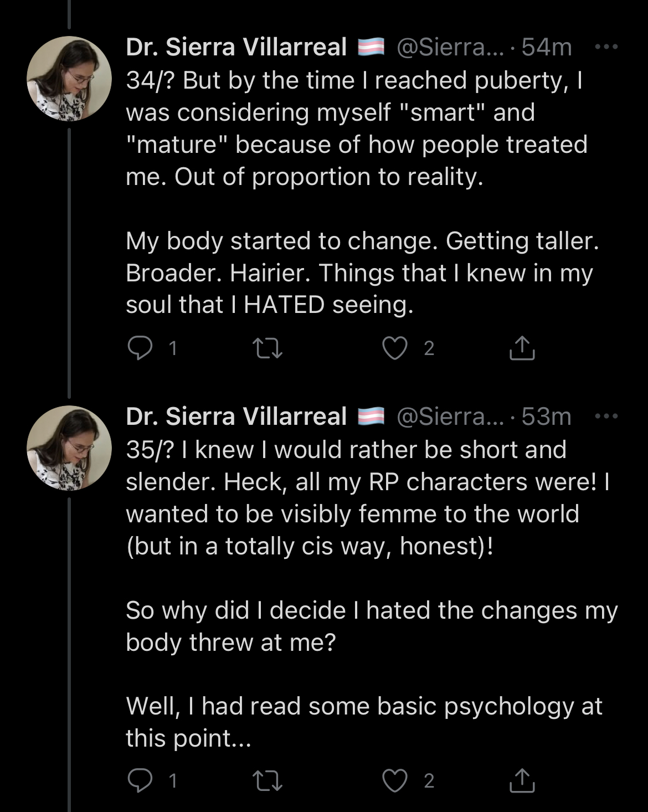Like the 34/? tweet

pyautogui.click(x=395, y=348)
